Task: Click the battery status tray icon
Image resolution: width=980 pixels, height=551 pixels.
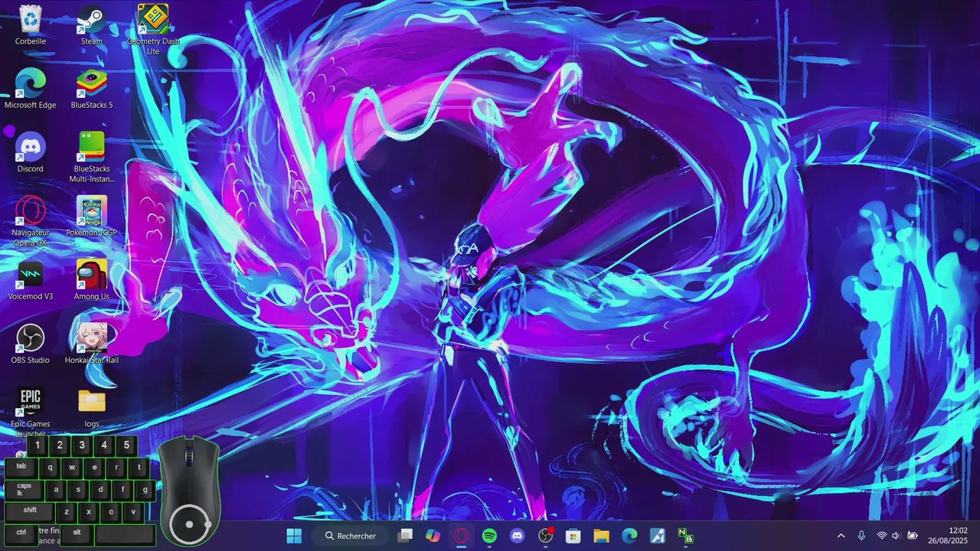Action: click(x=913, y=536)
